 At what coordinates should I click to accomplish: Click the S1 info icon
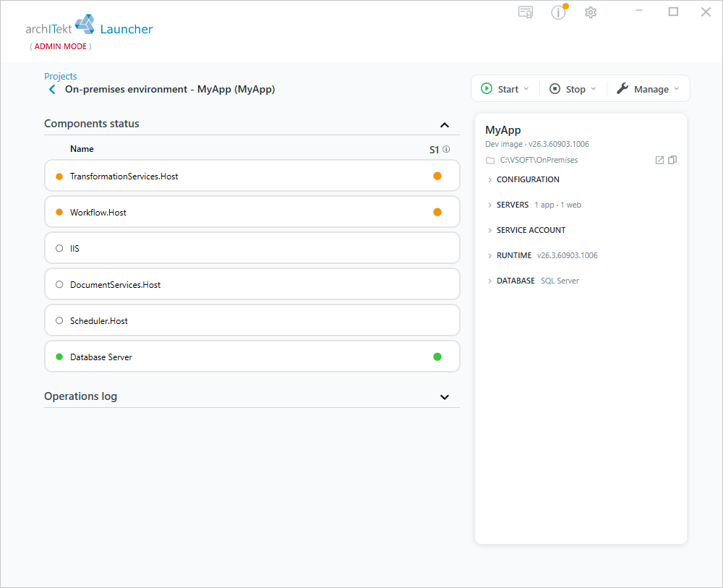(x=446, y=150)
